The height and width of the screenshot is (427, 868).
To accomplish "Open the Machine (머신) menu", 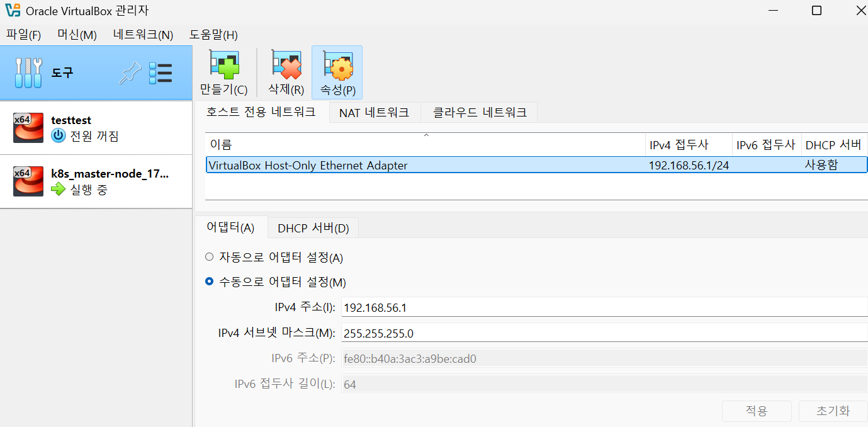I will point(77,35).
